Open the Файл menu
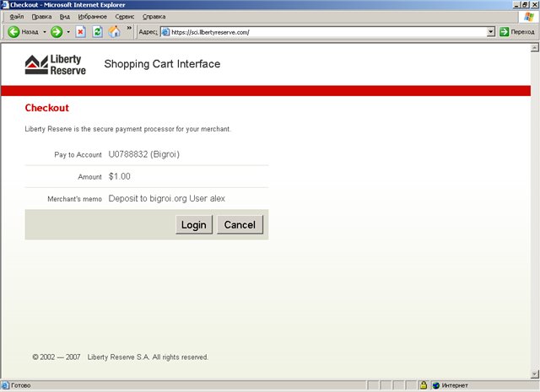Screen dimensions: 540x392 (x=17, y=17)
